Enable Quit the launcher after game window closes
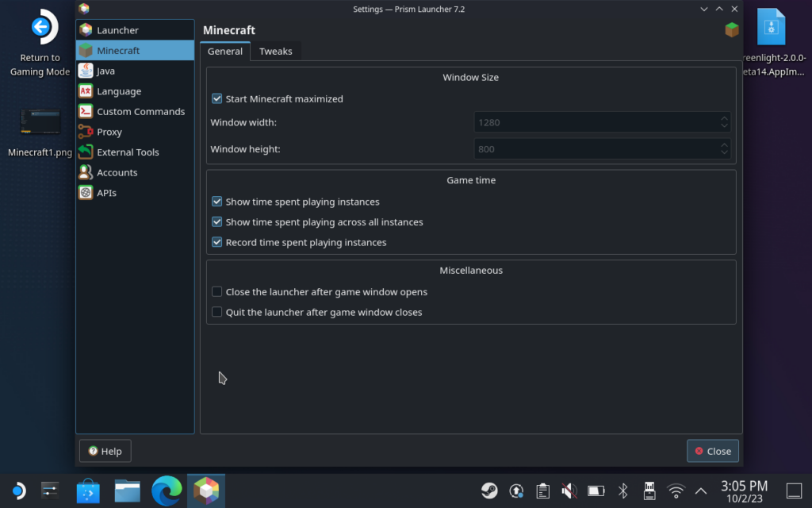This screenshot has height=508, width=812. tap(216, 312)
